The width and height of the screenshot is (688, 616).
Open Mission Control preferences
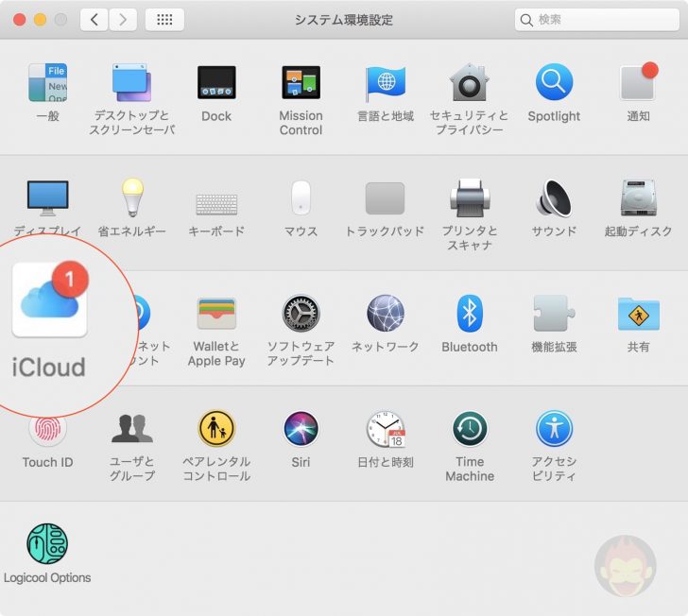tap(301, 82)
